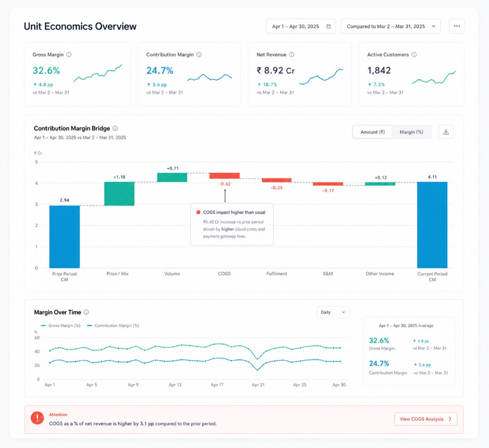This screenshot has height=448, width=489.
Task: Click the 1,842 active customers value
Action: pyautogui.click(x=379, y=70)
